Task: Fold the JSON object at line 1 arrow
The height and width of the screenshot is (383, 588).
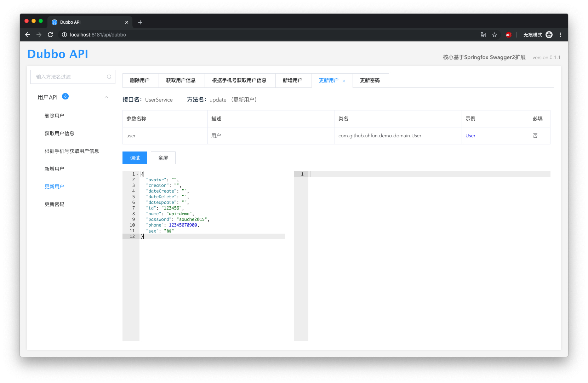Action: point(137,174)
